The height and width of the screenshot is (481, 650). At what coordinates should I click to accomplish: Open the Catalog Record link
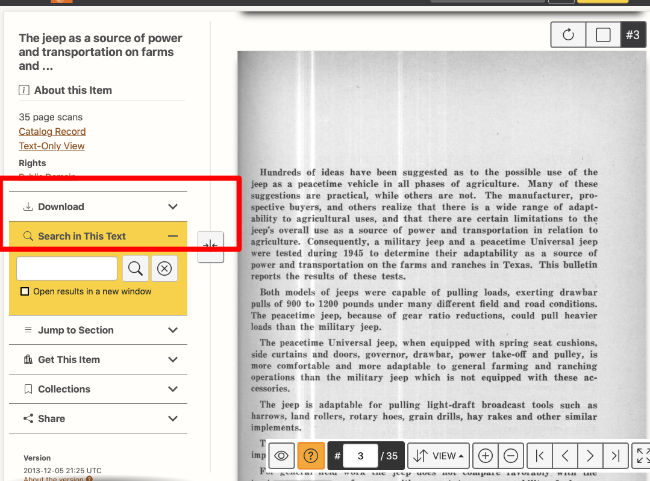(52, 131)
